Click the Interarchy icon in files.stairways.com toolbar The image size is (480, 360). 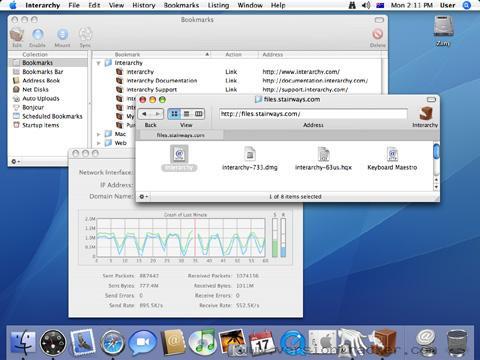point(426,114)
